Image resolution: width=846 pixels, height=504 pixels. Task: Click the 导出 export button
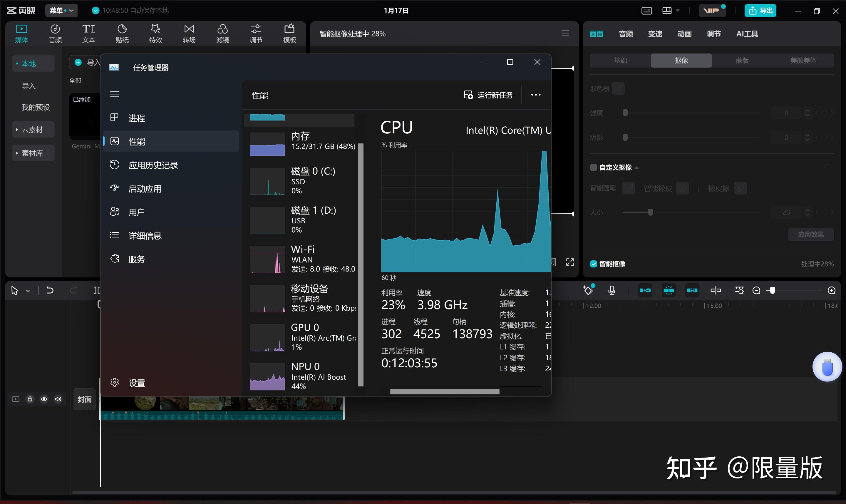coord(760,11)
